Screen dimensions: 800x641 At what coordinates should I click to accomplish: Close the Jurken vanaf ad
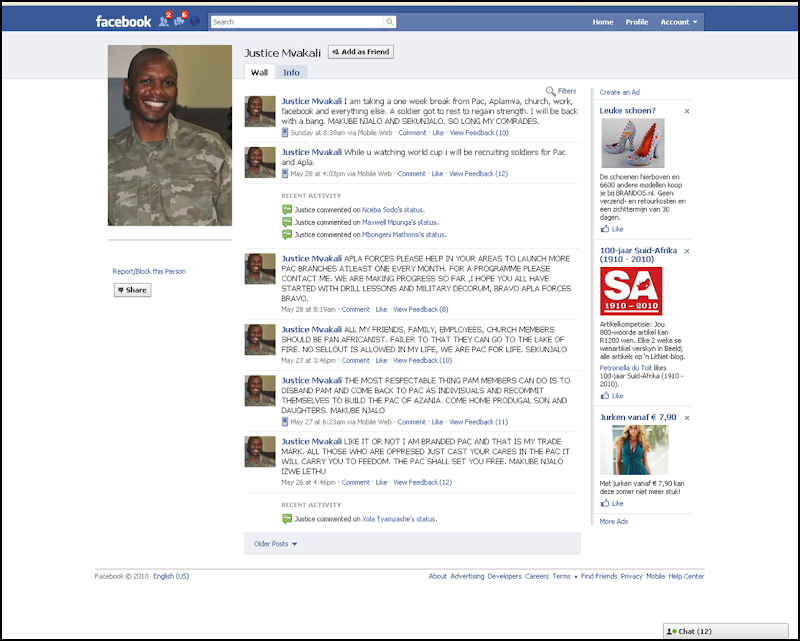click(687, 417)
